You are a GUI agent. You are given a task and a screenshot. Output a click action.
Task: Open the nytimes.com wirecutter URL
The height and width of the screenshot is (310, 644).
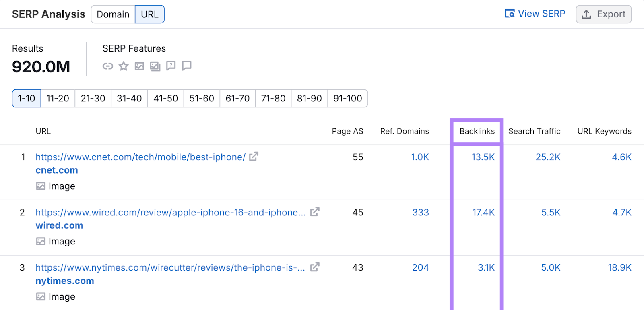pos(170,267)
